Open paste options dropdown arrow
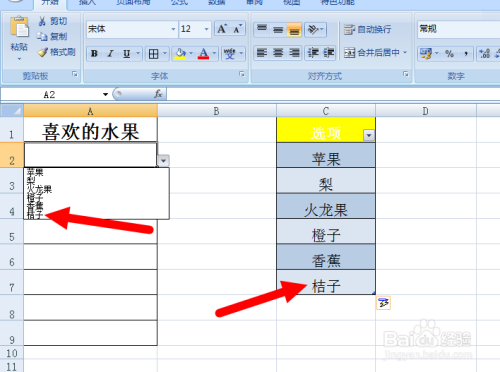The height and width of the screenshot is (372, 500). [x=19, y=59]
